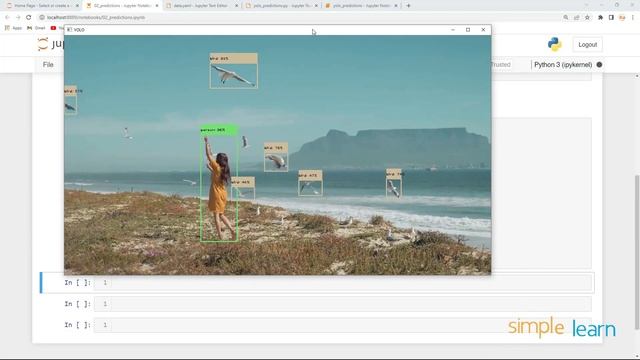Click into the first empty notebook cell
Image resolution: width=640 pixels, height=360 pixels.
point(343,282)
